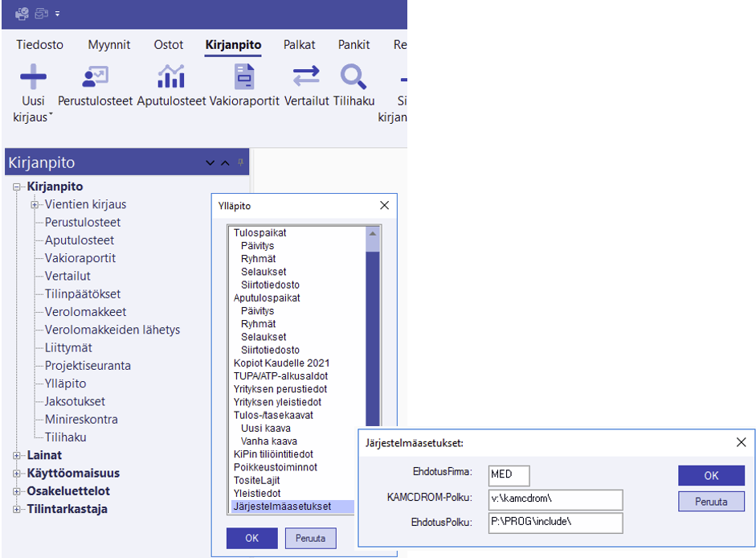Collapse the Kirjanpito root tree node
This screenshot has height=558, width=756.
point(16,187)
